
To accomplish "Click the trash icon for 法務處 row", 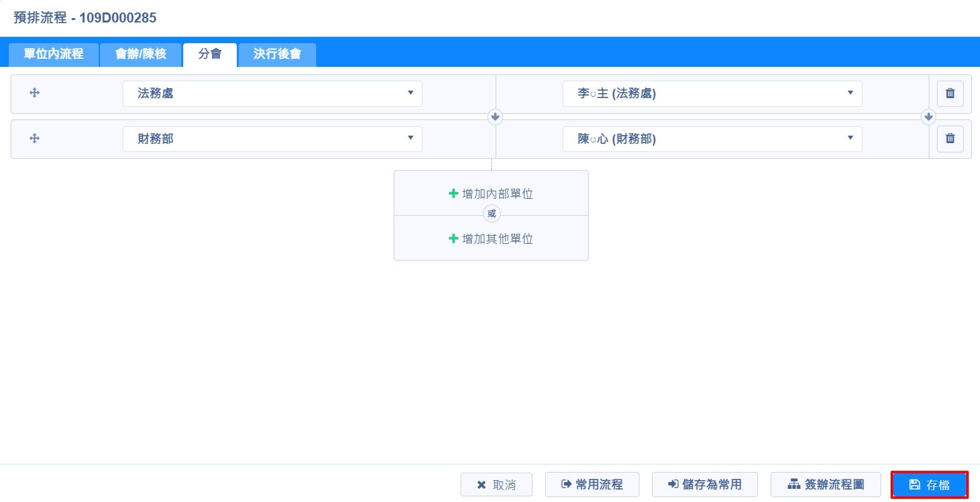I will pyautogui.click(x=950, y=94).
